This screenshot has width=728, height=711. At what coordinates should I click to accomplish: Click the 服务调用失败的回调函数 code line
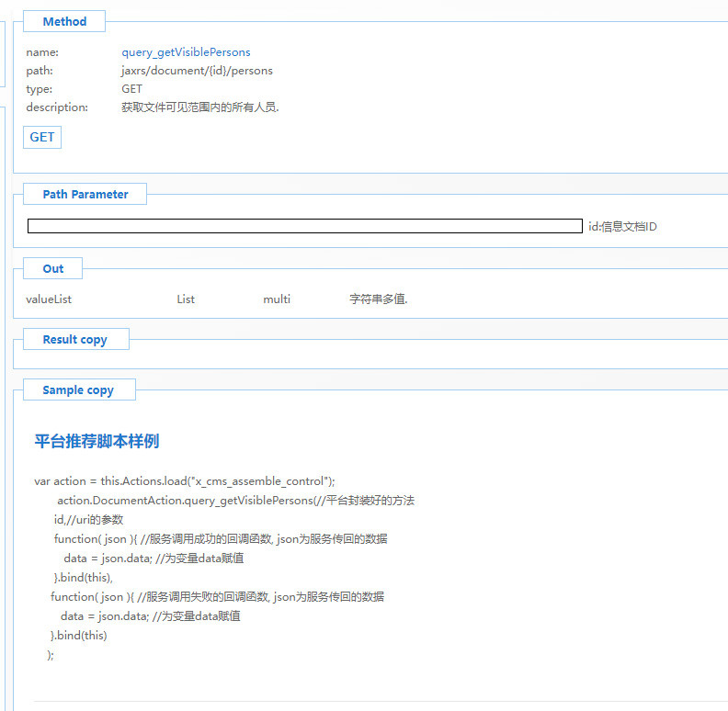(217, 597)
